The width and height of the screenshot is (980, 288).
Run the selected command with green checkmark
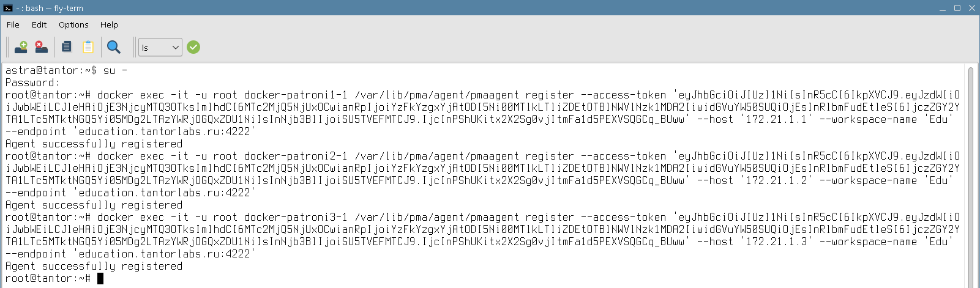(x=193, y=47)
